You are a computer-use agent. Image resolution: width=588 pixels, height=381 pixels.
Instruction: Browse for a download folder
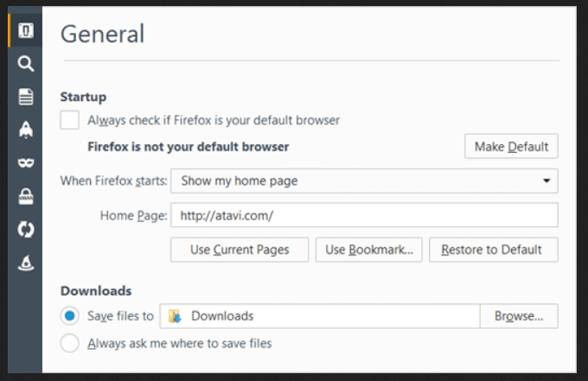click(x=519, y=316)
